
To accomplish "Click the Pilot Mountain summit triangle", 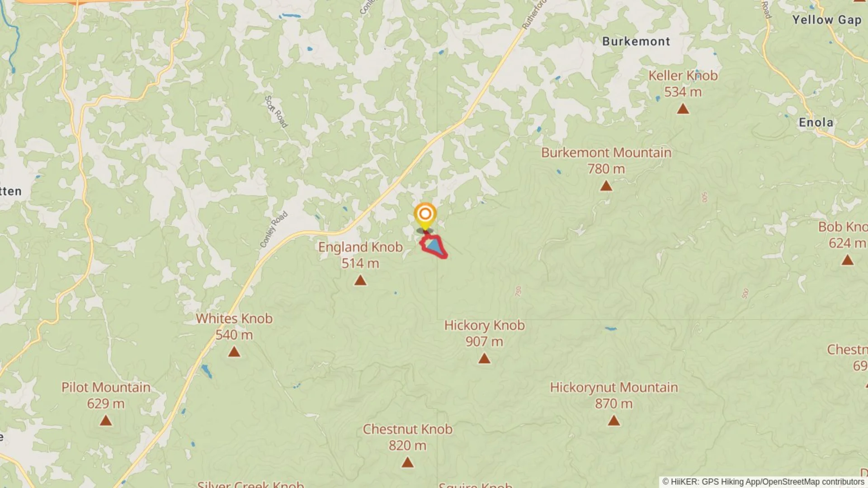I will [x=106, y=421].
